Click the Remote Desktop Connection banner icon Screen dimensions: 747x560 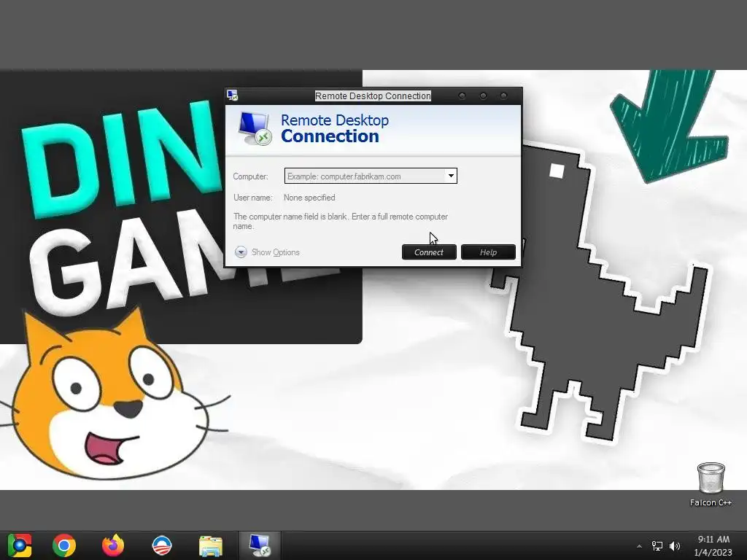coord(255,128)
